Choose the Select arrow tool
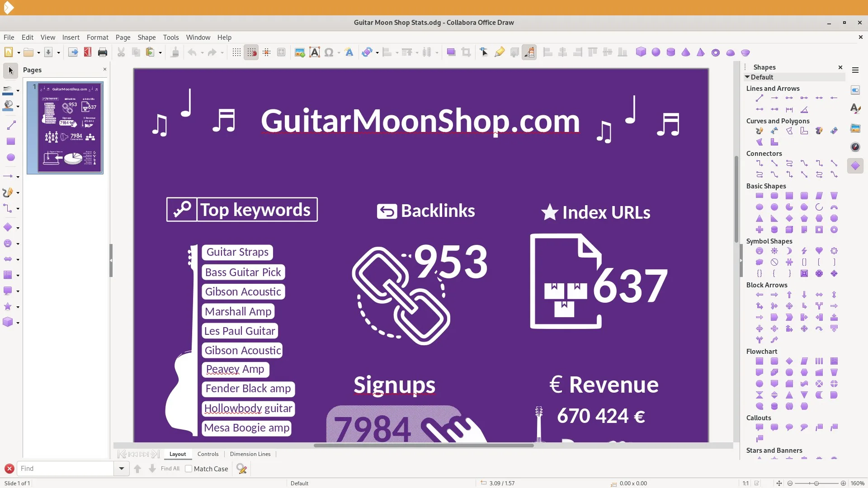The image size is (868, 488). [11, 70]
